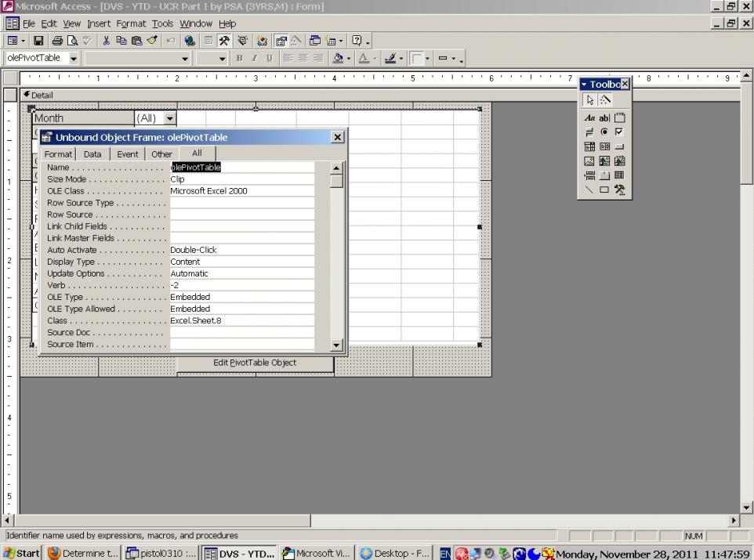Toggle the Toolbox button on the main toolbar
Screen dimensions: 754x560
pos(224,41)
